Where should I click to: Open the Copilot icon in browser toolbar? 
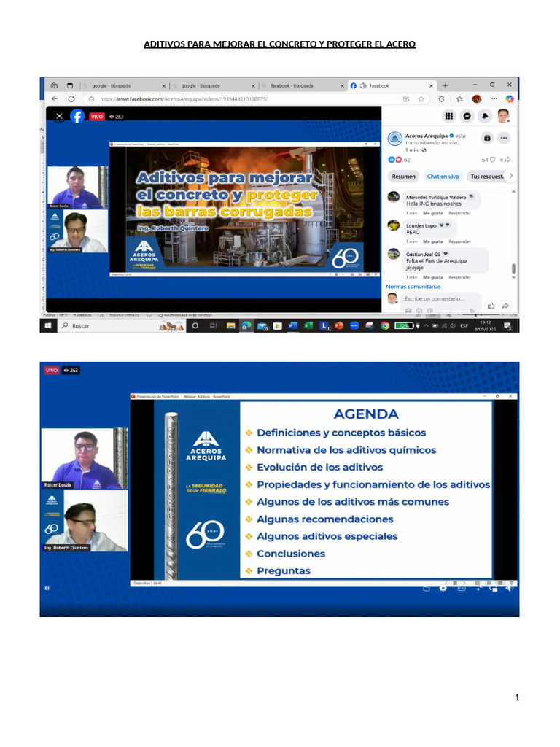point(510,99)
